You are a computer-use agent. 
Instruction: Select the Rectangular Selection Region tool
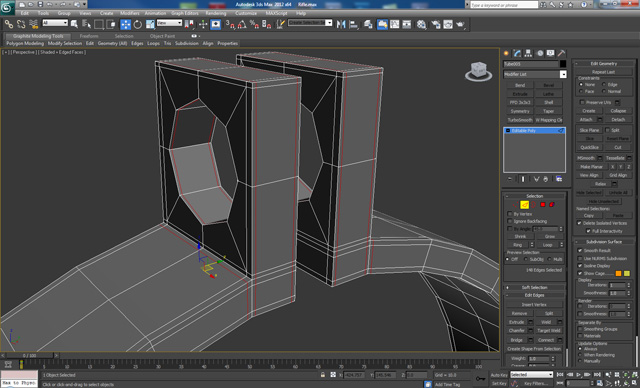(x=99, y=24)
